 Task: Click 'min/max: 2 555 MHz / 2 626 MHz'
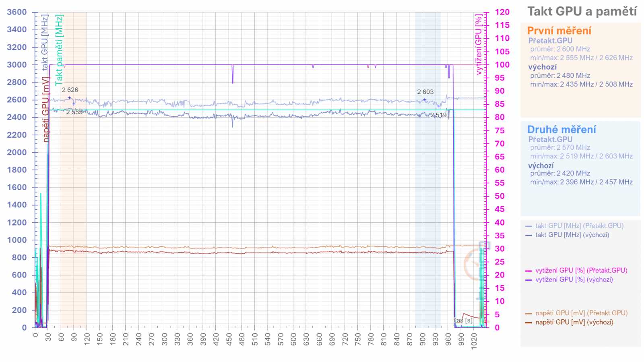coord(582,58)
